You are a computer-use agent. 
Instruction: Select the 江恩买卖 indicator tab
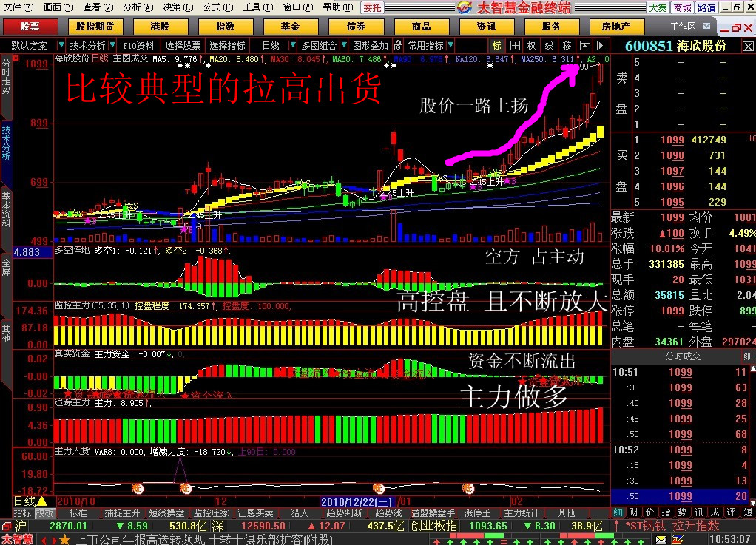pyautogui.click(x=255, y=513)
